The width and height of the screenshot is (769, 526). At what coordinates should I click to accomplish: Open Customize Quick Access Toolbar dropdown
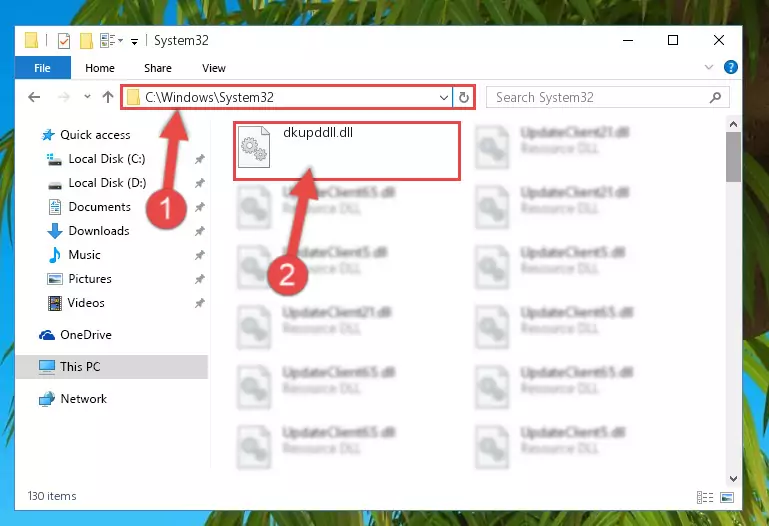(134, 42)
